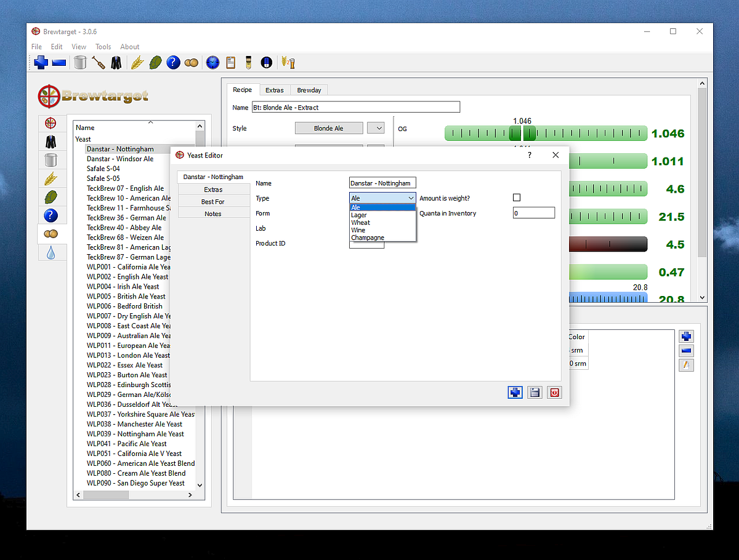Image resolution: width=739 pixels, height=560 pixels.
Task: Switch to the Brewday tab
Action: pos(309,90)
